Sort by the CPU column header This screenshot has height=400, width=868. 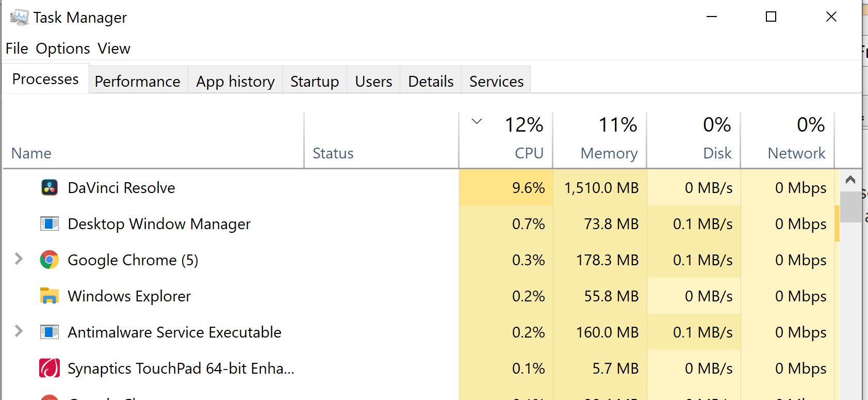point(506,140)
